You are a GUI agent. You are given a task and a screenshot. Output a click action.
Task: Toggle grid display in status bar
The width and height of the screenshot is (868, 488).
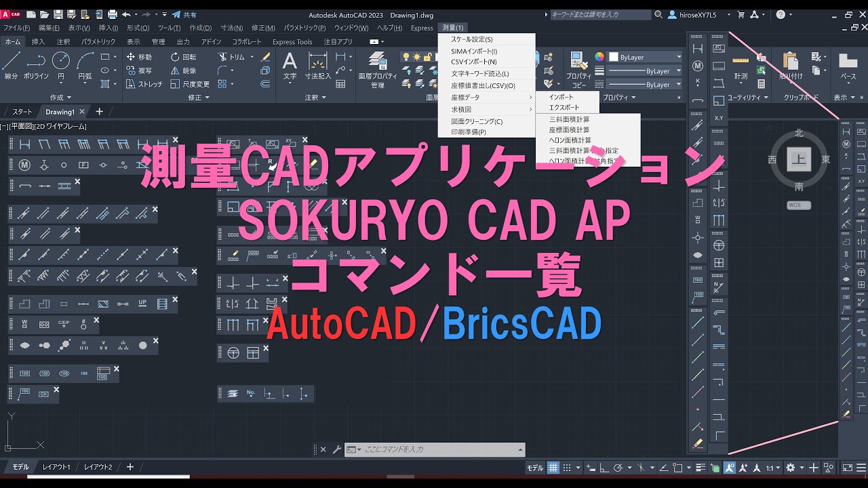click(554, 468)
